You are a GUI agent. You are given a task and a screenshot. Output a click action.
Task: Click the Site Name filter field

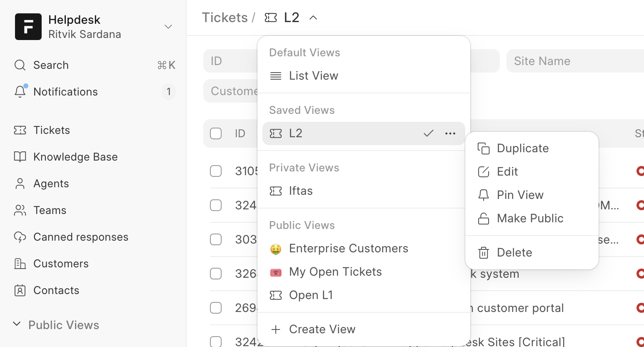[x=575, y=61]
